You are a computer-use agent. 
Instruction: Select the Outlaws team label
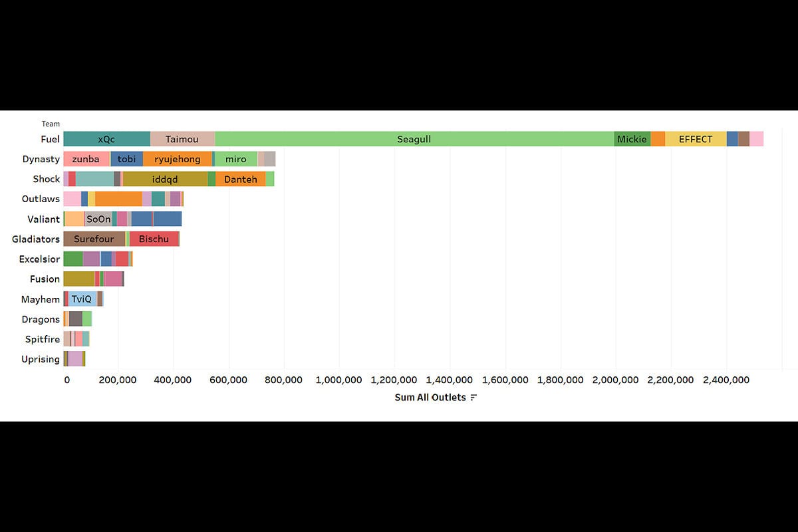(41, 199)
